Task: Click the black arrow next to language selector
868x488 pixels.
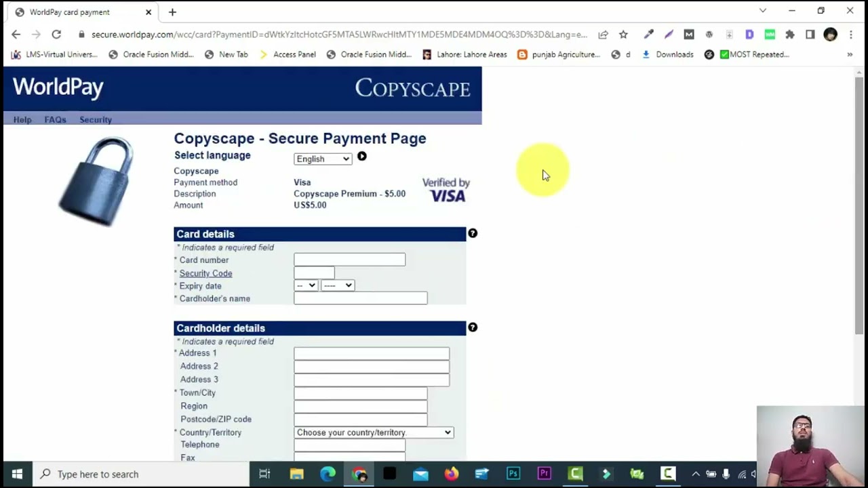Action: coord(362,157)
